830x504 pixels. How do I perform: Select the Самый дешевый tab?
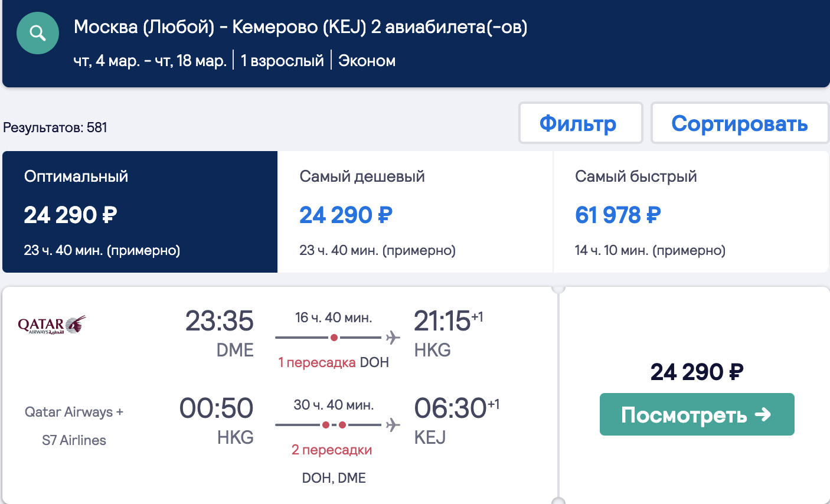pos(415,212)
